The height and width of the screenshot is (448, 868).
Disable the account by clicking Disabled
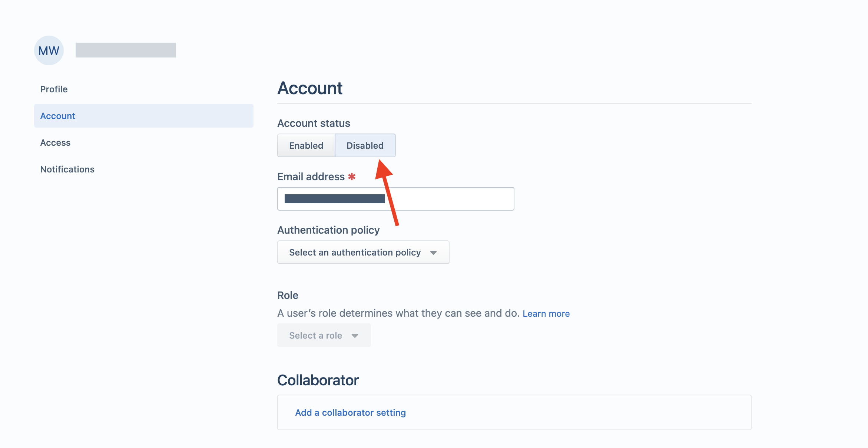(365, 145)
